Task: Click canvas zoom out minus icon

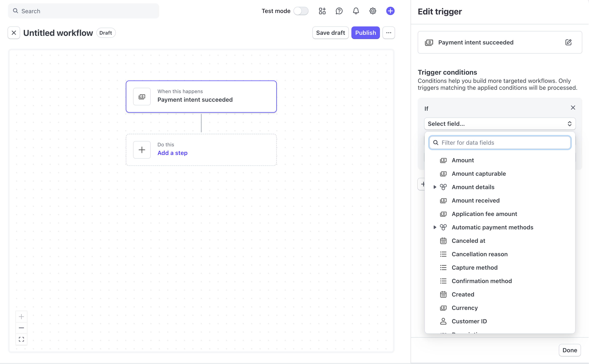Action: 21,328
